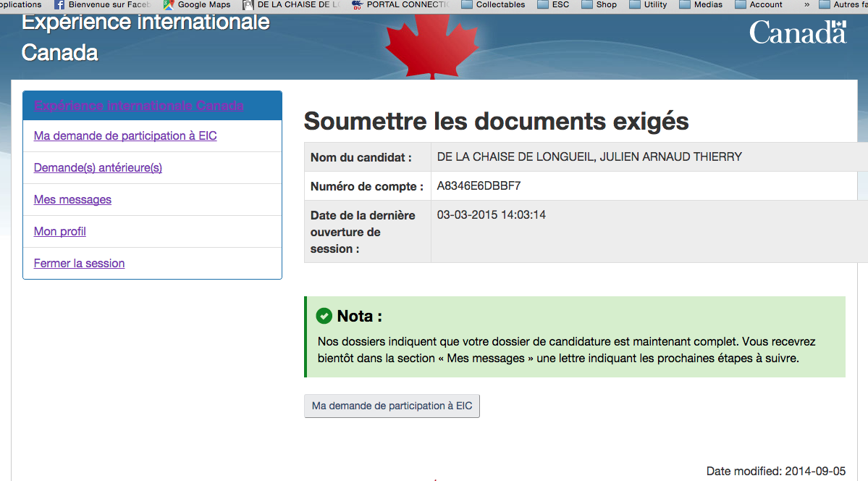
Task: Click the Canada wordmark logo
Action: (x=797, y=33)
